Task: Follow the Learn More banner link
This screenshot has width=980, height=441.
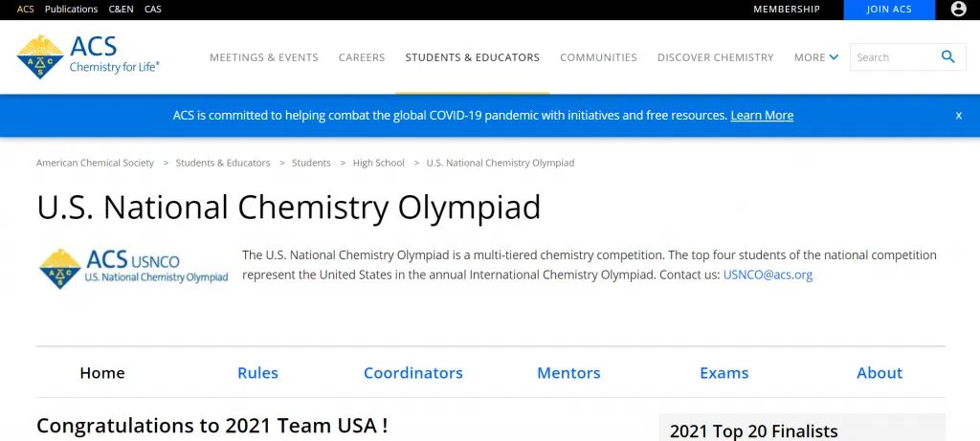Action: 762,116
